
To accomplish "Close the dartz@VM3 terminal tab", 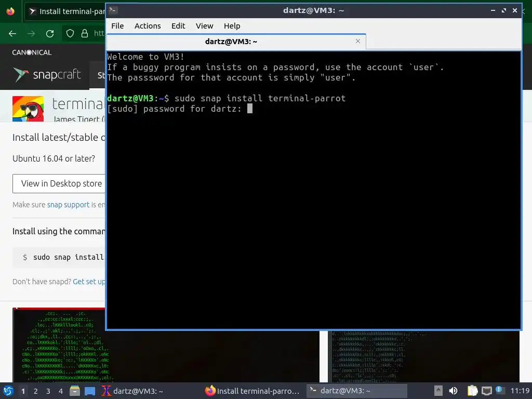I will [358, 41].
